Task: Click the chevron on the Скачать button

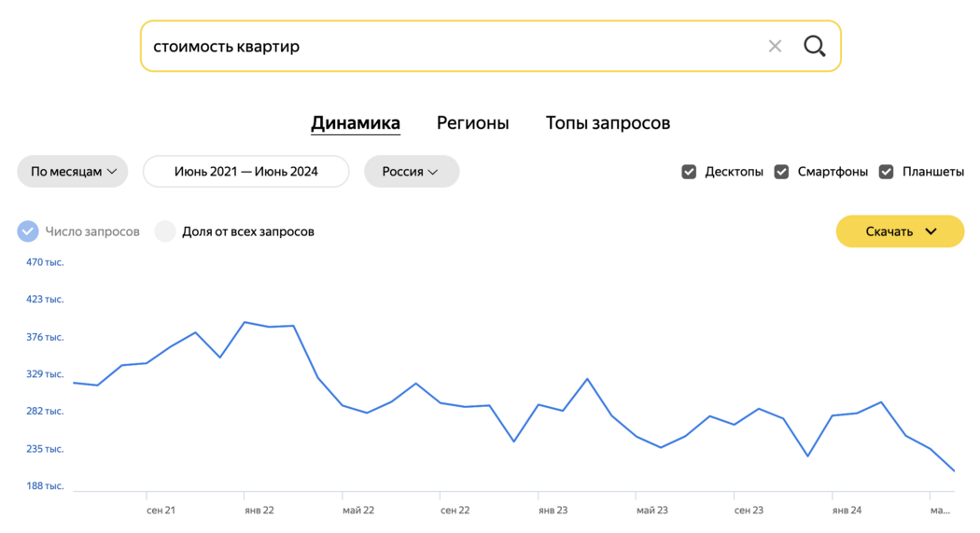Action: coord(931,231)
